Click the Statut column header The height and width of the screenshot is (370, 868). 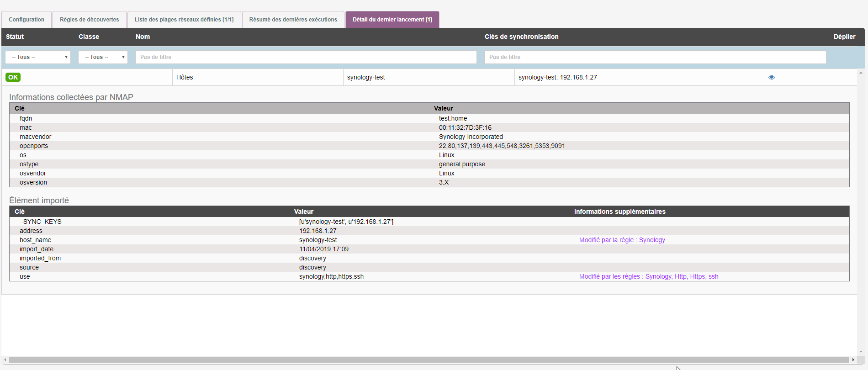point(15,37)
